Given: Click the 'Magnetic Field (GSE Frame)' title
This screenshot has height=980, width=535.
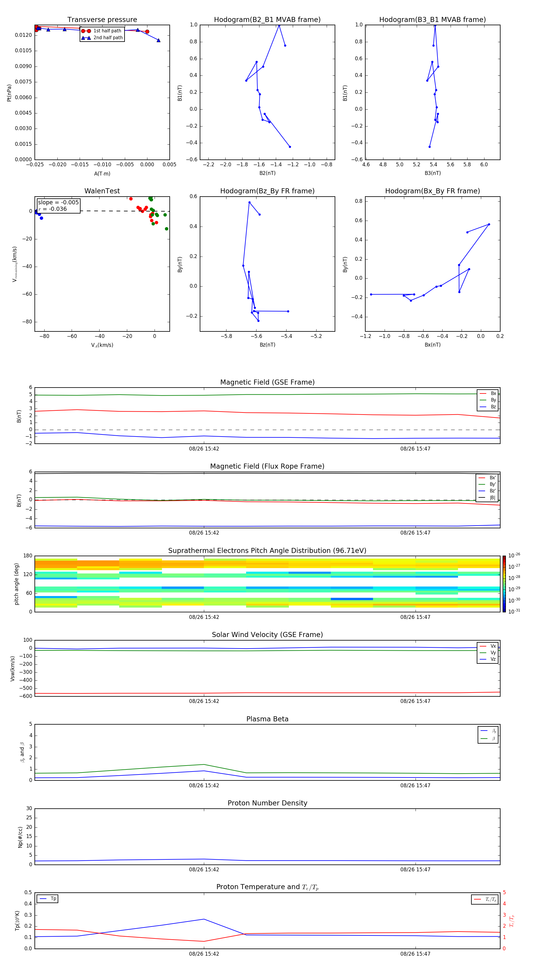Looking at the screenshot, I should pos(267,382).
